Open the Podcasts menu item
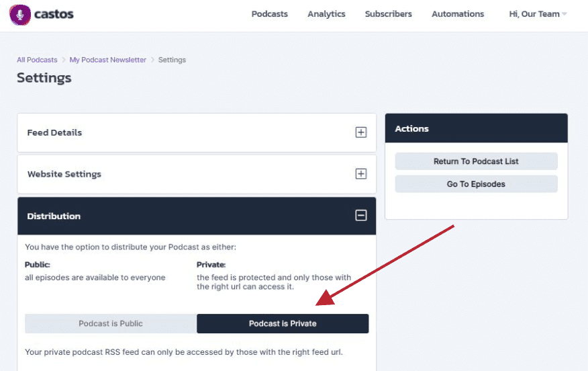 pos(270,14)
